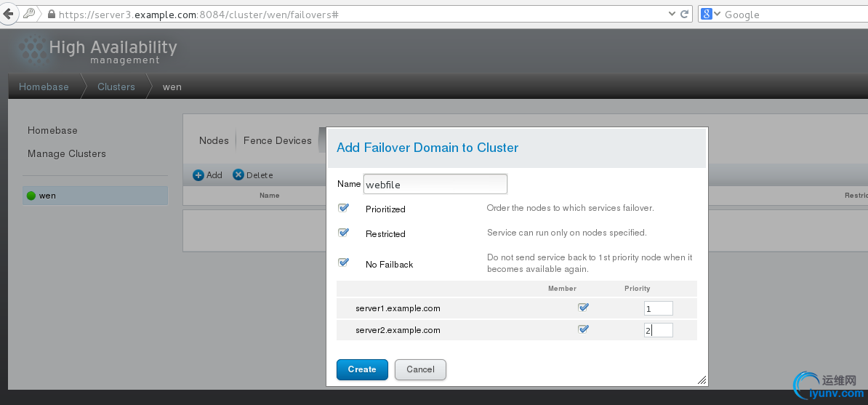This screenshot has width=868, height=405.
Task: Click the Add plus icon
Action: tap(198, 175)
